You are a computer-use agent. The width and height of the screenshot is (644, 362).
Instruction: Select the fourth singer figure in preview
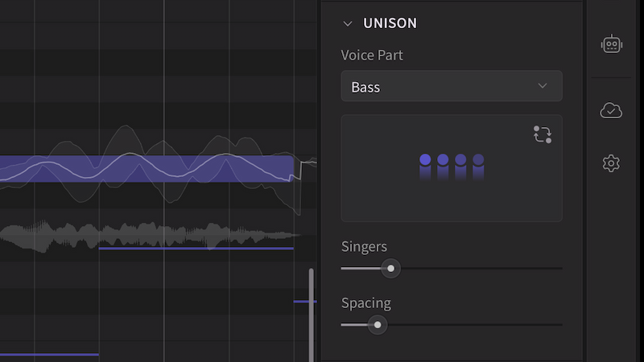click(478, 166)
